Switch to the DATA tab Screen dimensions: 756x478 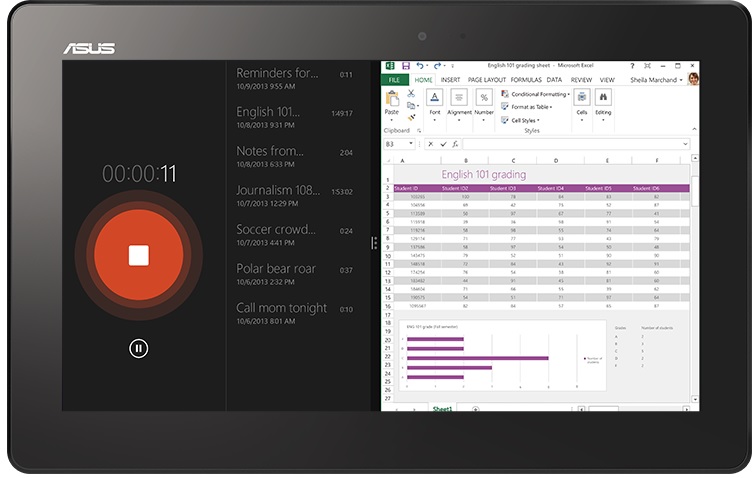pos(554,80)
